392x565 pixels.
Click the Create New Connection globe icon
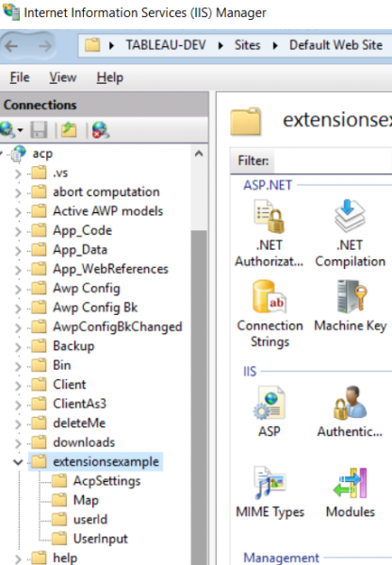(8, 129)
